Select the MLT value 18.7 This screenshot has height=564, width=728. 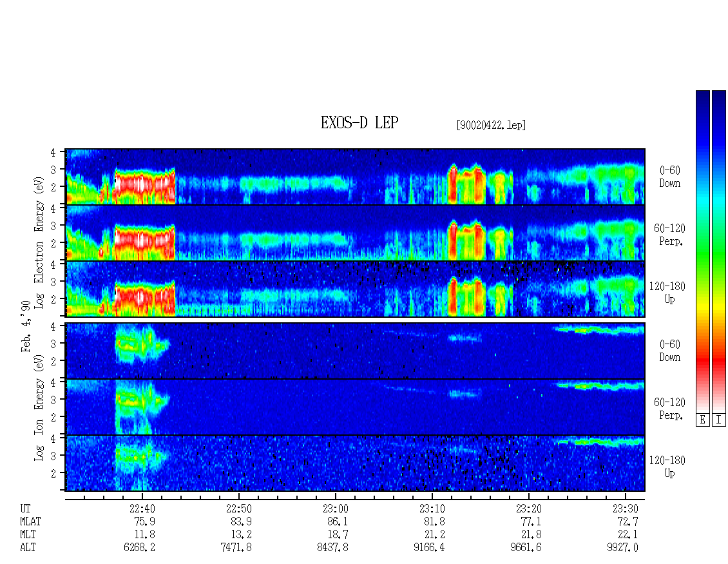coord(338,534)
